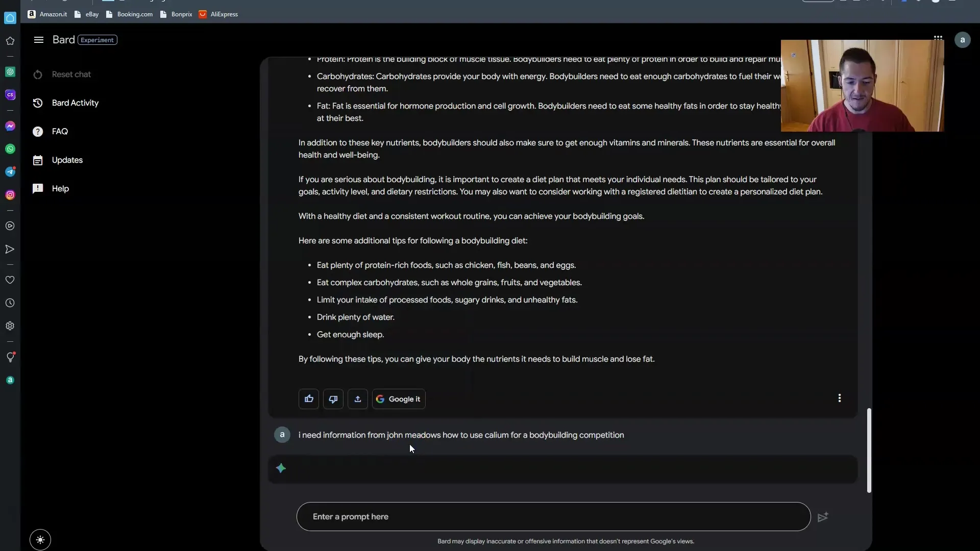Click the top-right account avatar

click(963, 39)
